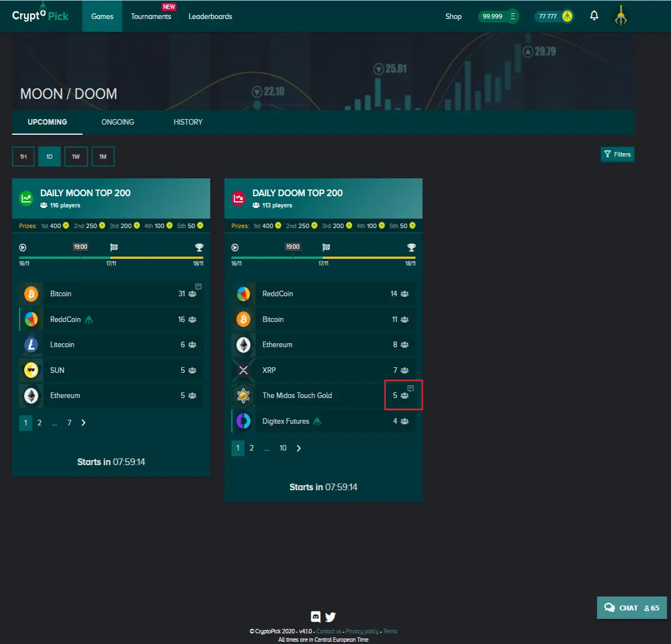Open the Chat button
Image resolution: width=671 pixels, height=644 pixels.
pos(632,608)
